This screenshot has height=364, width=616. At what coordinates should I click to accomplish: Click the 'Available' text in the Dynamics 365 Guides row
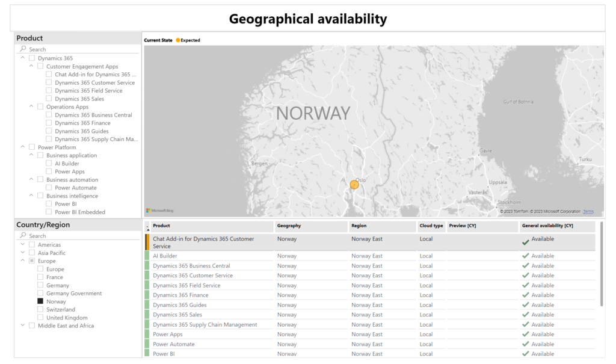click(543, 304)
